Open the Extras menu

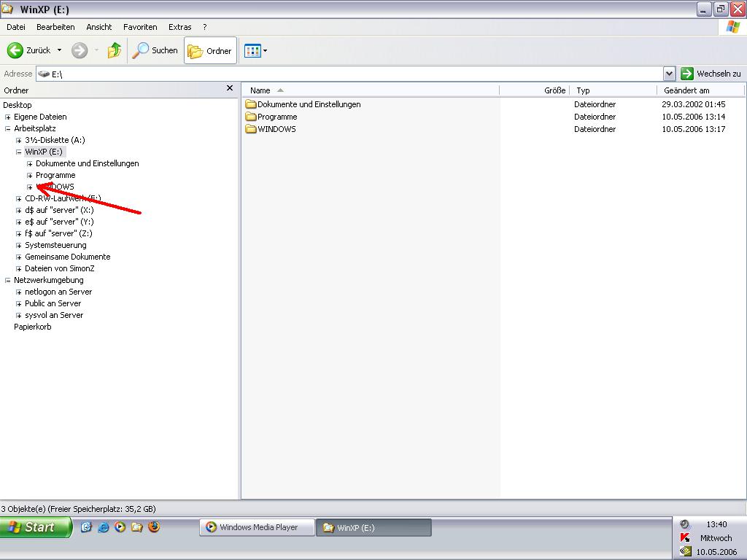pos(179,27)
